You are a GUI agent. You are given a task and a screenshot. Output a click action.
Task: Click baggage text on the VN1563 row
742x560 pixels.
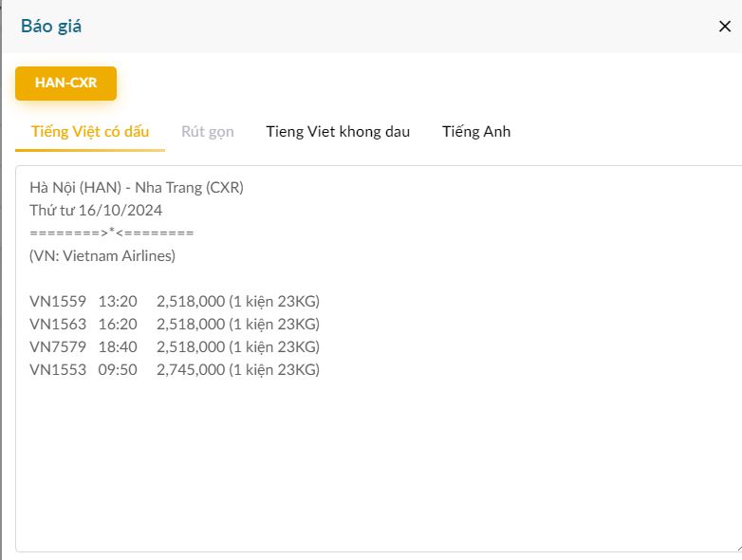pos(275,325)
